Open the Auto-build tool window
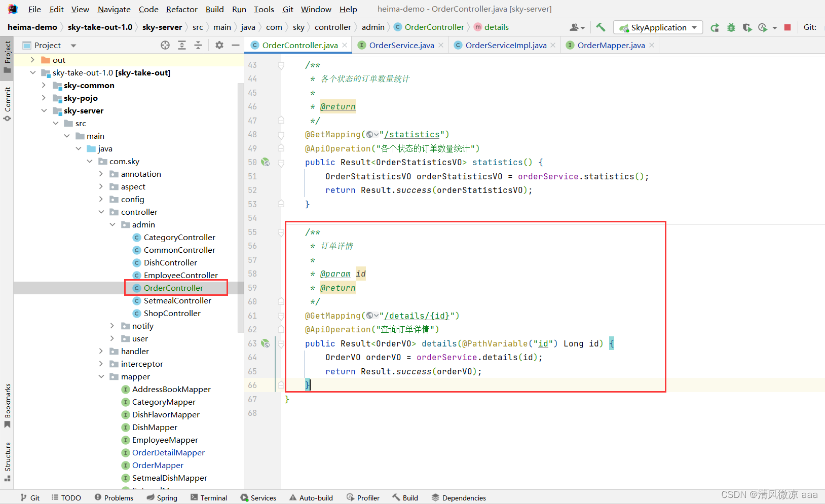 point(311,498)
